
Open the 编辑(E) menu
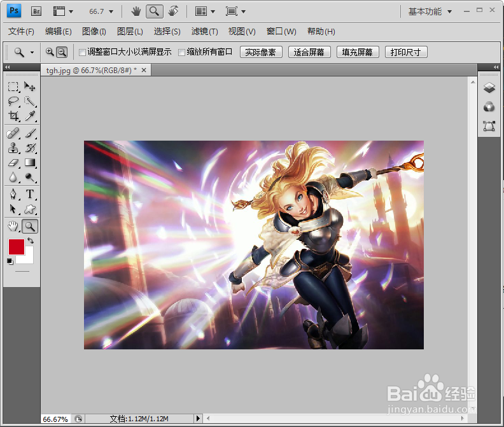pyautogui.click(x=58, y=32)
